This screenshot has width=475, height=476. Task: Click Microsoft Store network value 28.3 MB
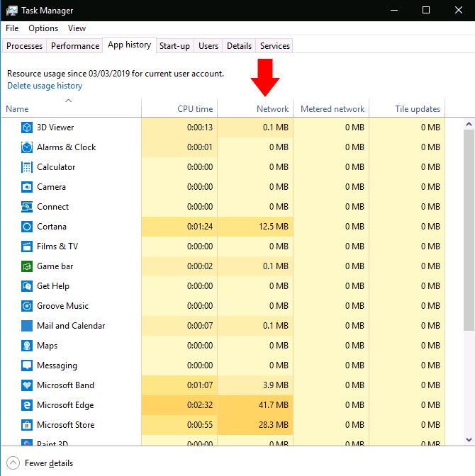[274, 425]
